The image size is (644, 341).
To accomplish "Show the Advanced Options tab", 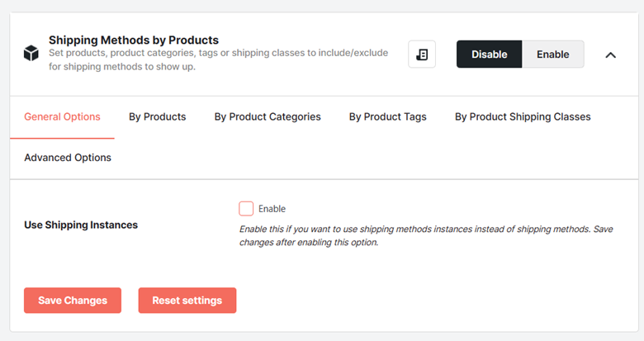I will (x=68, y=158).
